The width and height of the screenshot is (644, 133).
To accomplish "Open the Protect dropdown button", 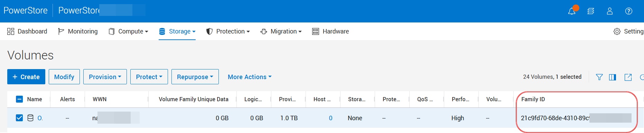I will [149, 77].
